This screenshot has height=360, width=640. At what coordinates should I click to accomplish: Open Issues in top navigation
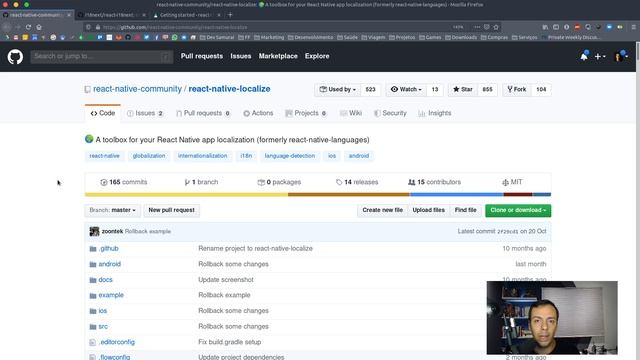[x=241, y=56]
